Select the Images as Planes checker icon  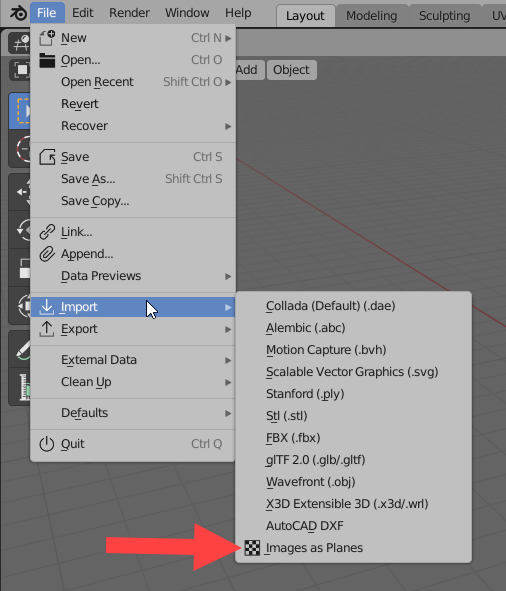(x=252, y=548)
